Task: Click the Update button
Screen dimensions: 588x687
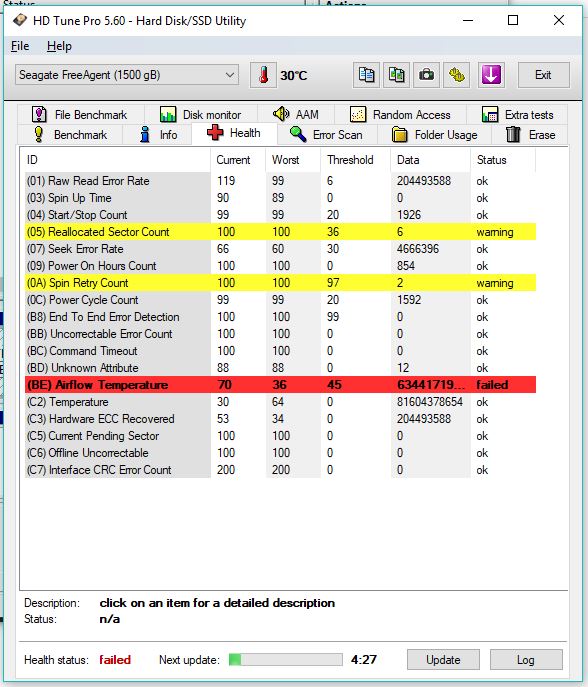Action: pyautogui.click(x=443, y=659)
